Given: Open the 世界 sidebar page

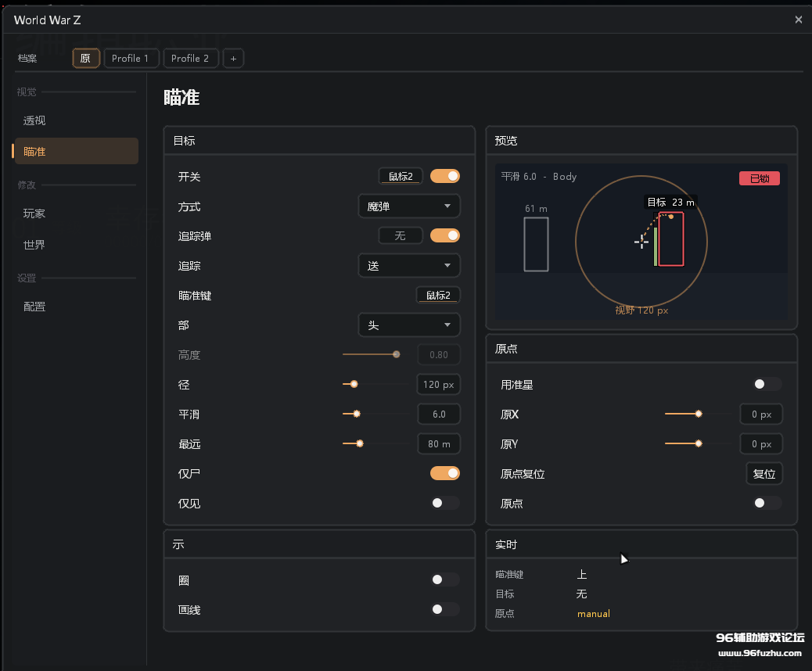Looking at the screenshot, I should click(x=77, y=244).
